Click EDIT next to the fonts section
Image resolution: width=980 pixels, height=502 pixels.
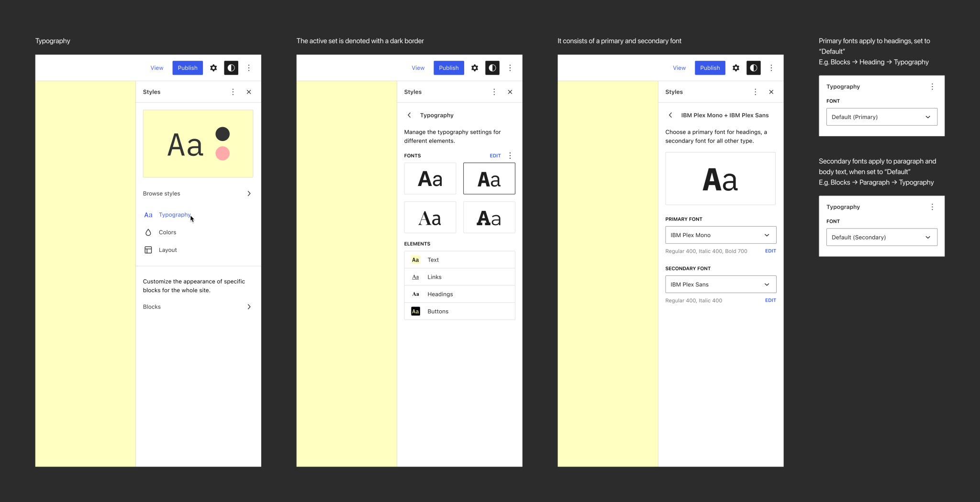tap(495, 155)
